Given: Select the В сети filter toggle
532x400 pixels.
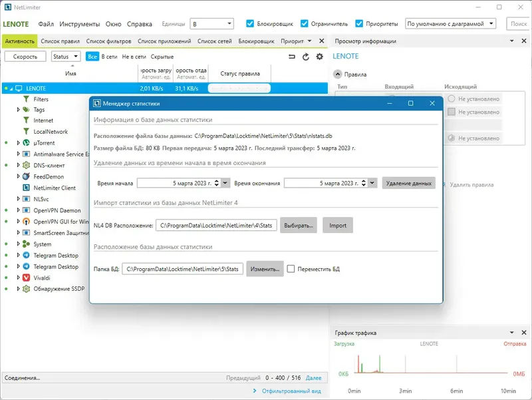Looking at the screenshot, I should 109,57.
